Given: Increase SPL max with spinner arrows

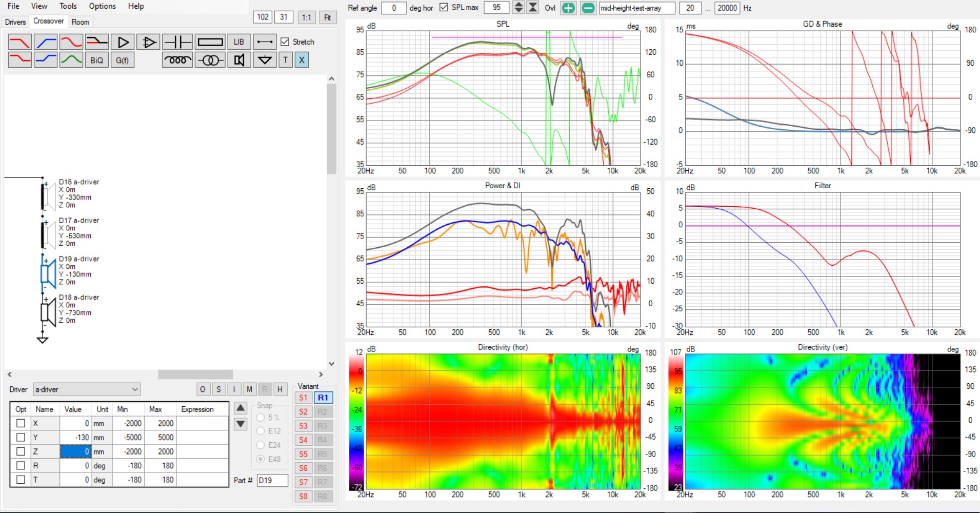Looking at the screenshot, I should click(518, 5).
